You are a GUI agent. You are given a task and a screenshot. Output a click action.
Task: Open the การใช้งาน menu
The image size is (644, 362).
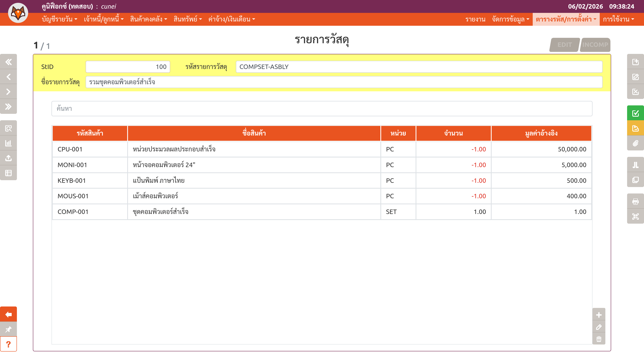(618, 19)
